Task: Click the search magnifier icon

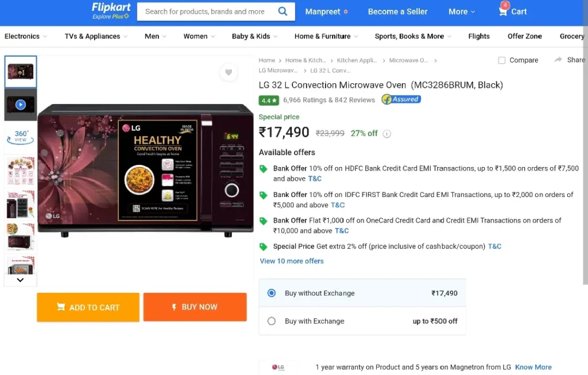Action: click(x=283, y=11)
